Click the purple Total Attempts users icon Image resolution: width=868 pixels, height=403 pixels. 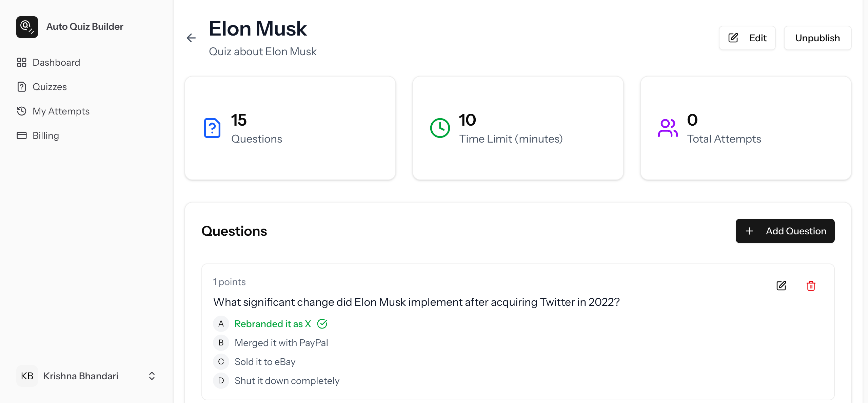tap(668, 128)
